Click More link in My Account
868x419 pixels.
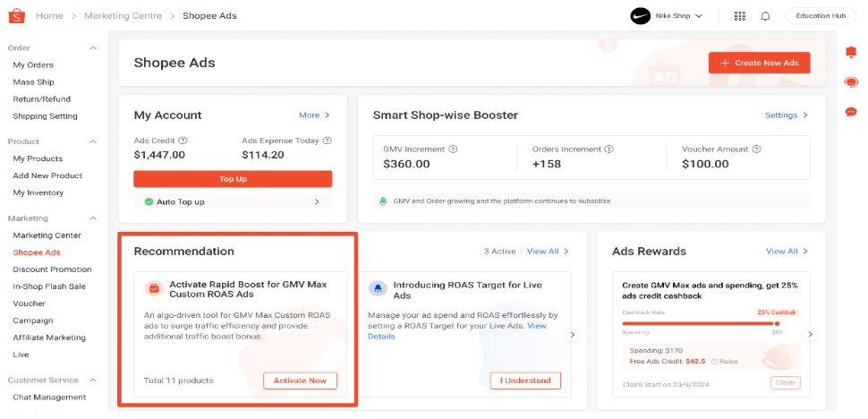pos(314,115)
